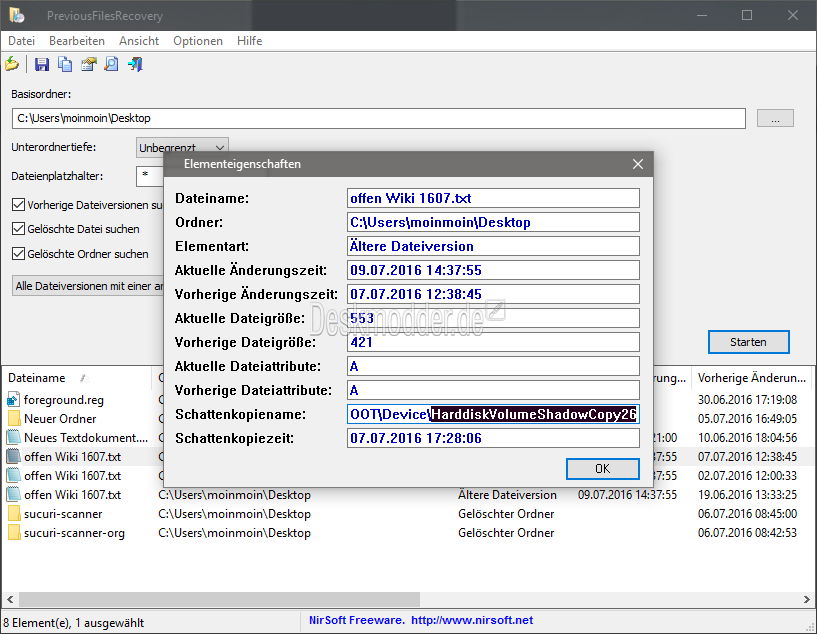Click the Aktuelle Änderungszeit value field
Screen dimensions: 817x634
pos(493,270)
